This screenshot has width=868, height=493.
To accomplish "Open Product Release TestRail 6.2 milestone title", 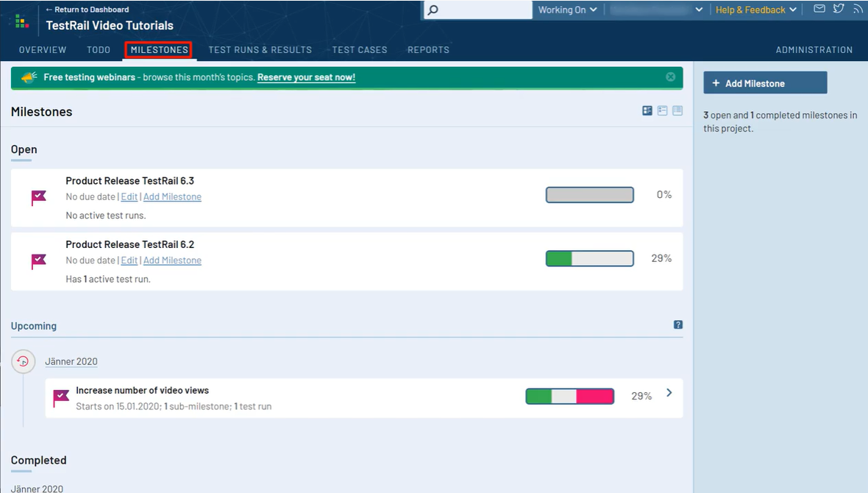I will click(x=130, y=244).
